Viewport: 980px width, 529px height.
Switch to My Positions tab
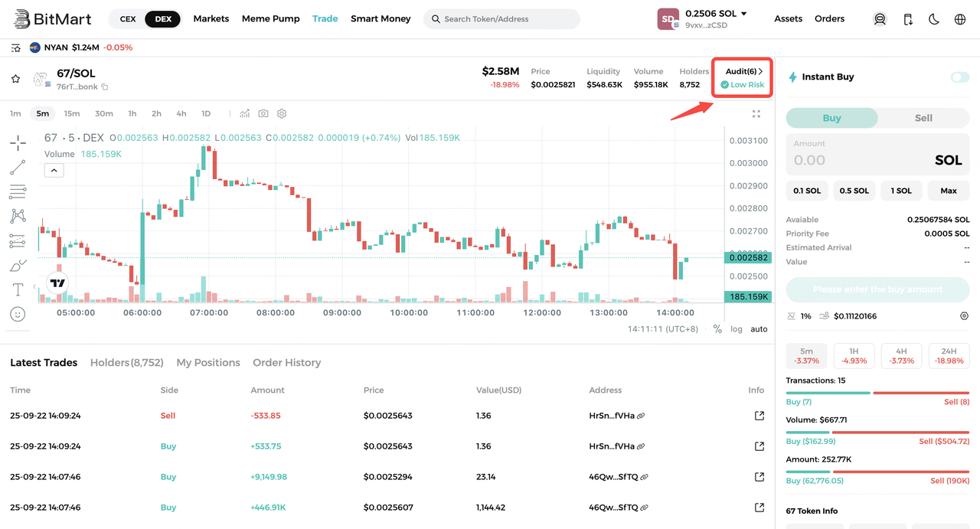208,363
